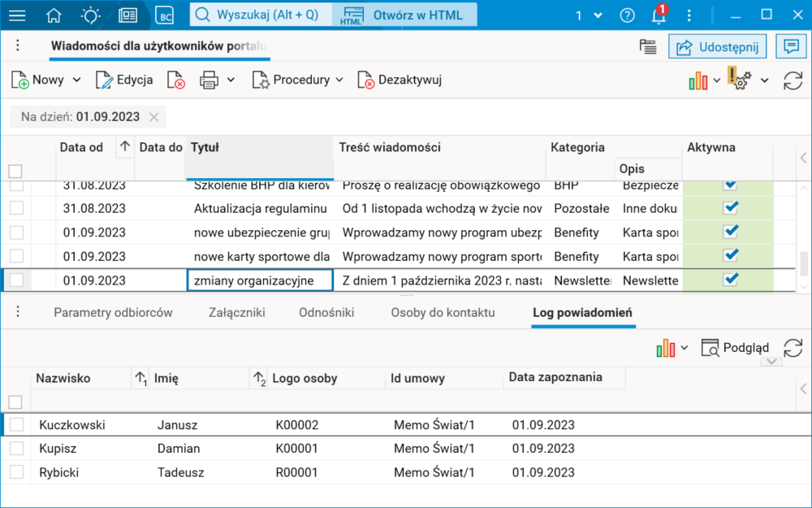The height and width of the screenshot is (508, 812).
Task: Uncheck Aktywna for the zmiany organizacyjne row
Action: 729,280
